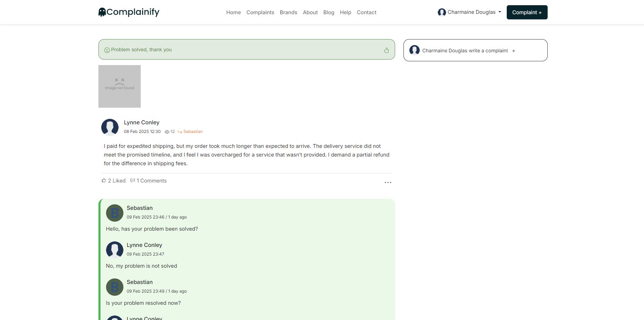The width and height of the screenshot is (644, 320).
Task: Click the 'Problem solved, thank you' text
Action: click(x=141, y=50)
